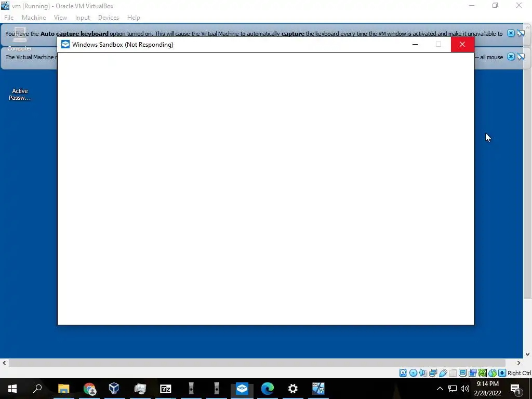
Task: Expand hidden system tray icons
Action: tap(440, 389)
